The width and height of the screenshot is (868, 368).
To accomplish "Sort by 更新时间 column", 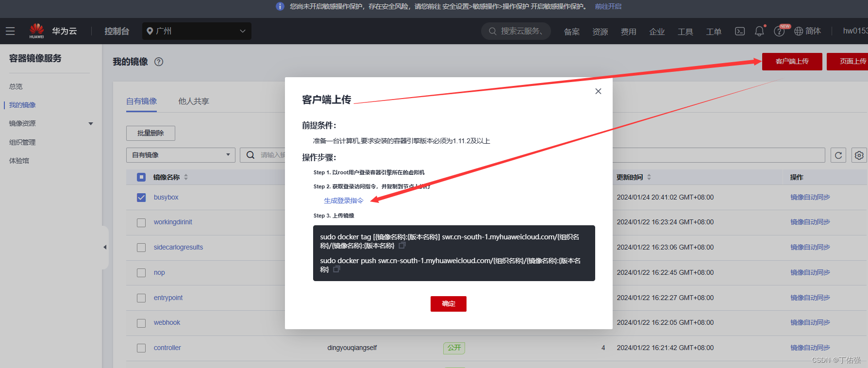I will pos(649,177).
